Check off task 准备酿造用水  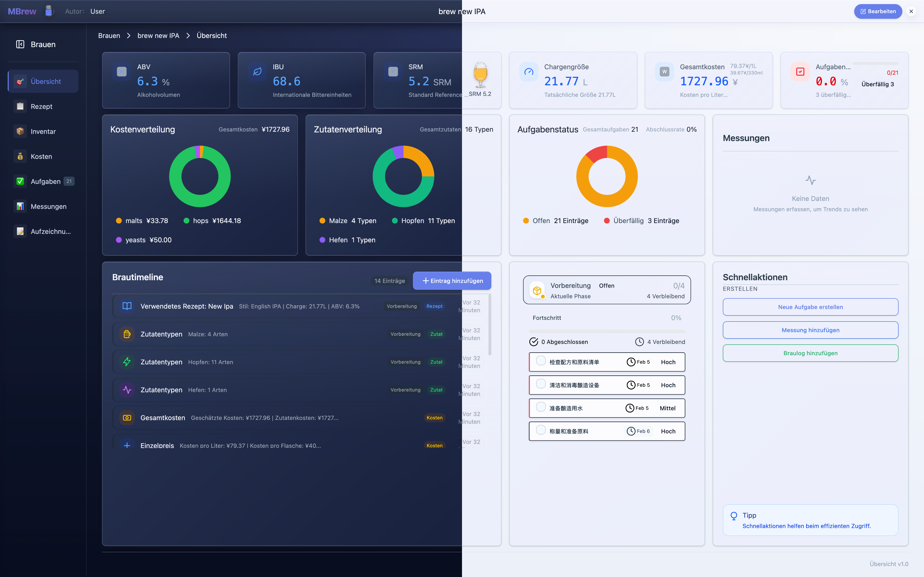541,407
